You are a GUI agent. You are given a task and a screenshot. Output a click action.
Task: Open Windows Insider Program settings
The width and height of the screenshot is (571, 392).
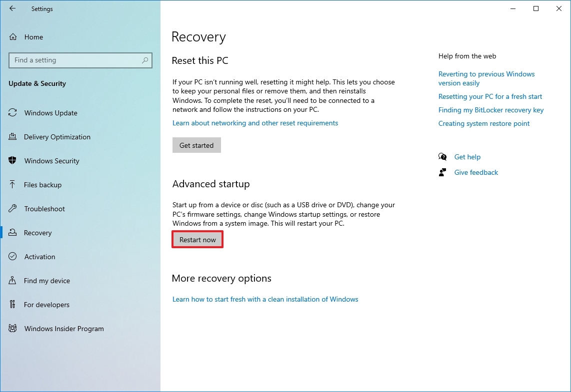point(64,329)
